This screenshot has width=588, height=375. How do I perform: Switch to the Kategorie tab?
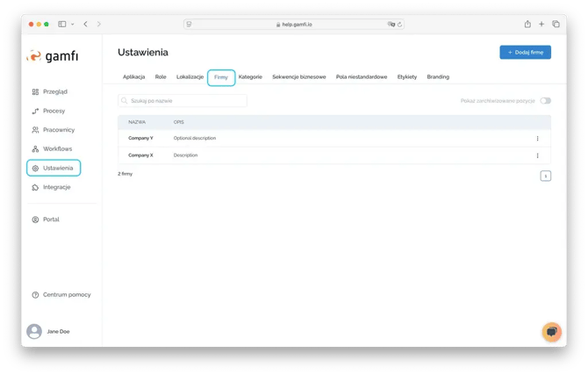pyautogui.click(x=250, y=77)
